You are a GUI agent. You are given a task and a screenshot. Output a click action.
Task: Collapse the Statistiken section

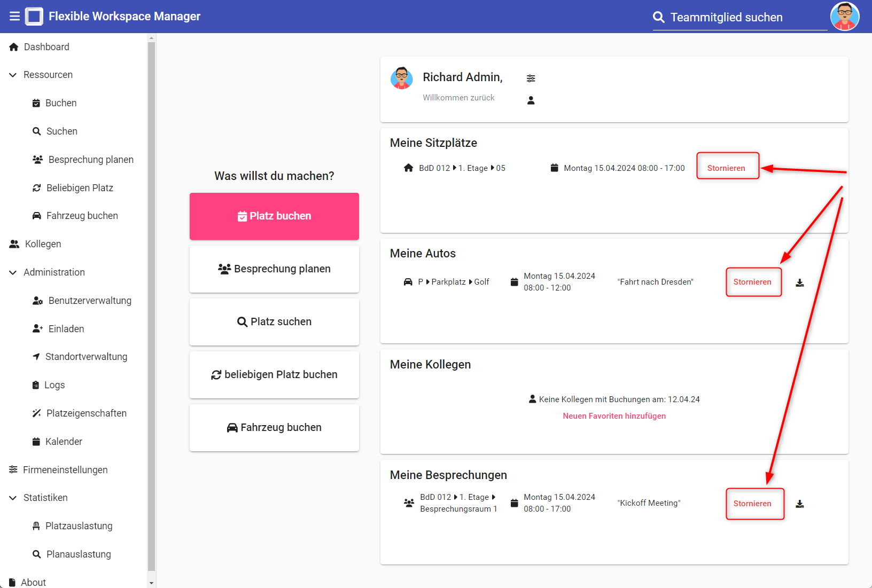[13, 498]
